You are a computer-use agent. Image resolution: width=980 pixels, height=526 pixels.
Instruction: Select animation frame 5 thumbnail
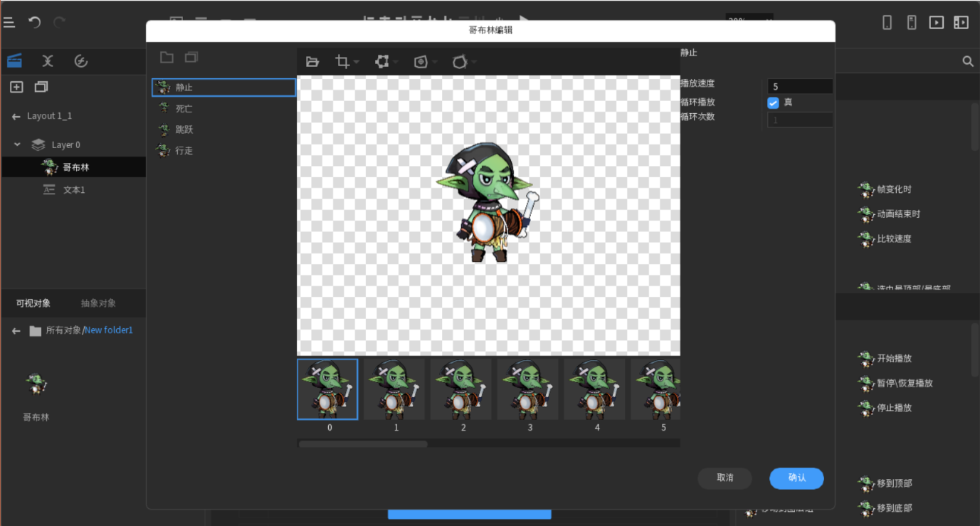coord(655,389)
